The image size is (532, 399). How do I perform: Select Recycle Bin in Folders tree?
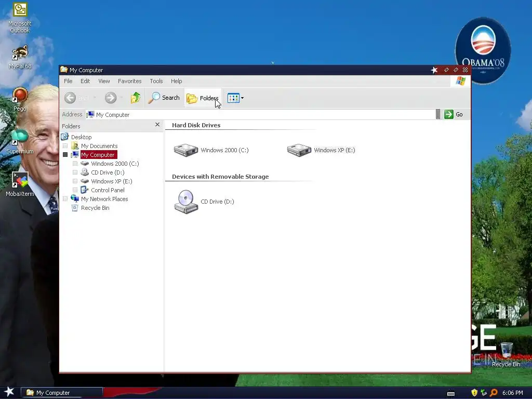click(95, 208)
